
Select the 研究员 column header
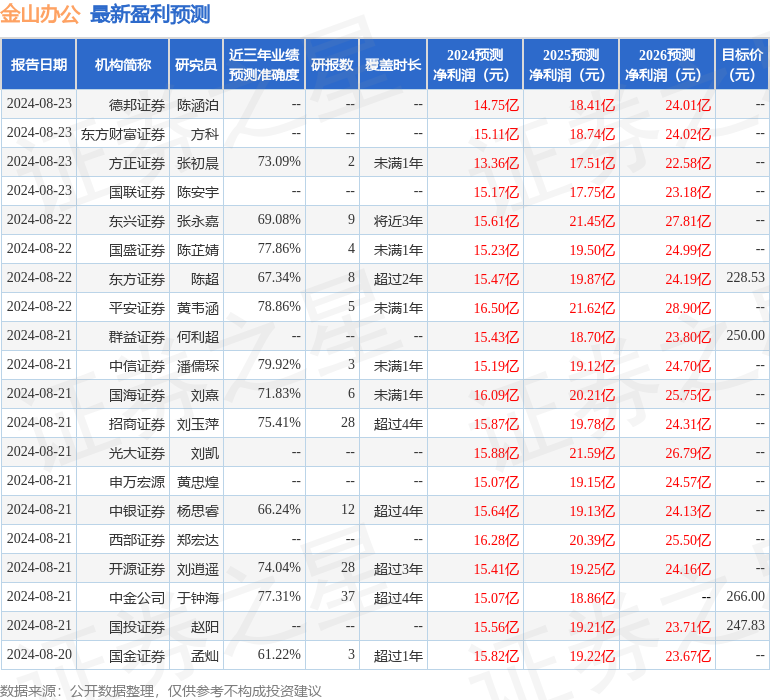click(x=196, y=64)
